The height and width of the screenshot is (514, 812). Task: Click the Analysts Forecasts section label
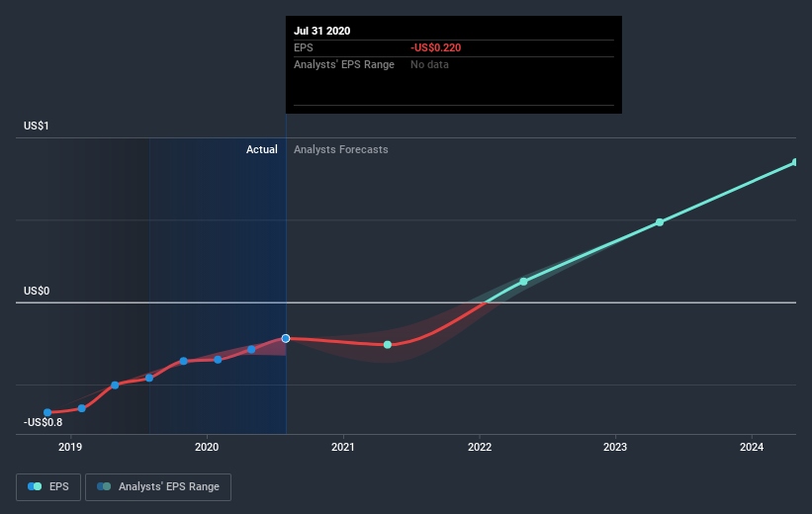coord(341,149)
